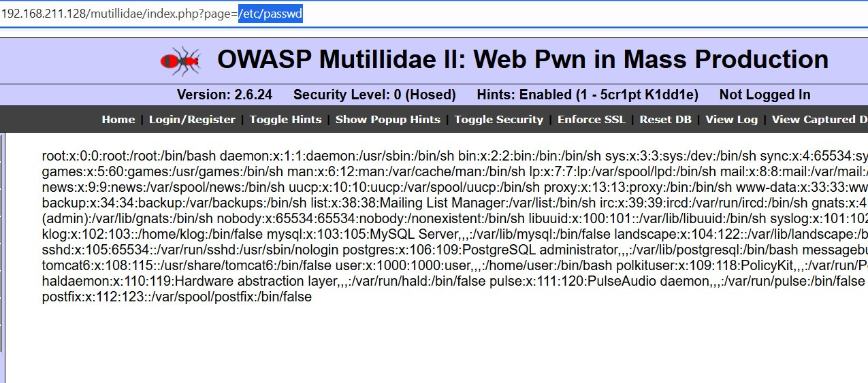The width and height of the screenshot is (868, 383).
Task: Click the postfix:x:112:123 entry in output
Action: [x=176, y=297]
